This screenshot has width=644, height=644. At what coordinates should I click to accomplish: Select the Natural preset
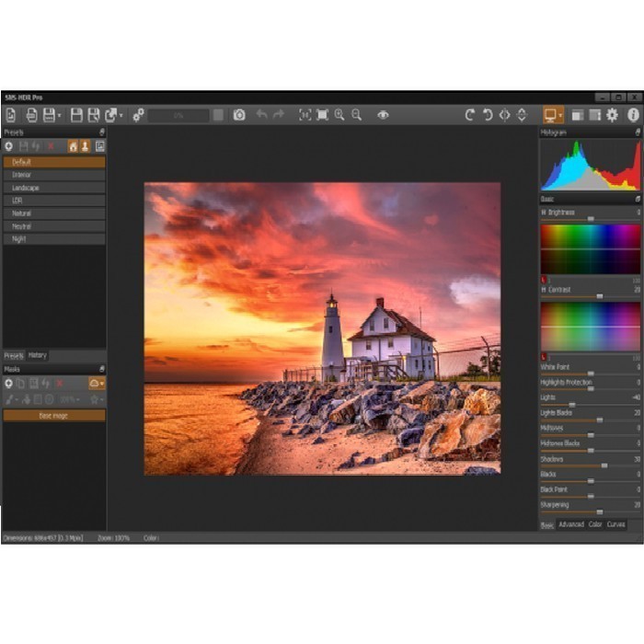click(54, 213)
